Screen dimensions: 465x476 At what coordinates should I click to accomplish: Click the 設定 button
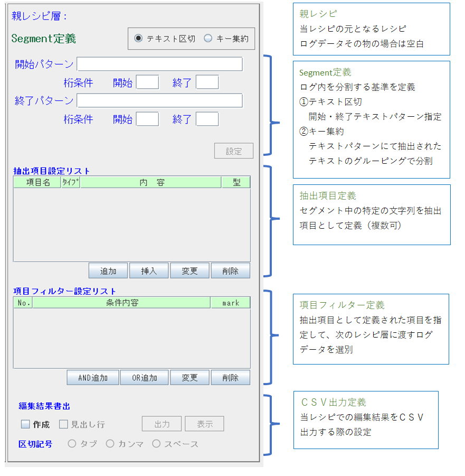click(234, 151)
